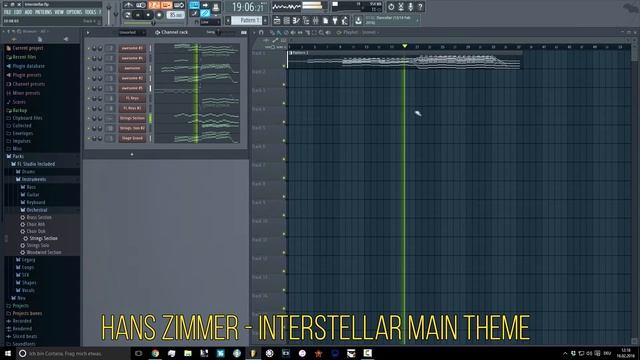Open the Line snap dropdown
Image resolution: width=640 pixels, height=360 pixels.
click(211, 22)
